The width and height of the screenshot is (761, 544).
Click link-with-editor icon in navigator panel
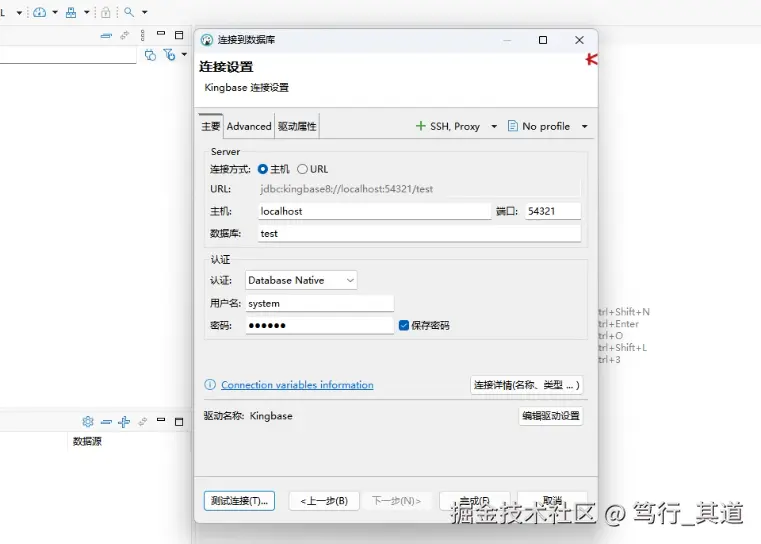pos(125,35)
